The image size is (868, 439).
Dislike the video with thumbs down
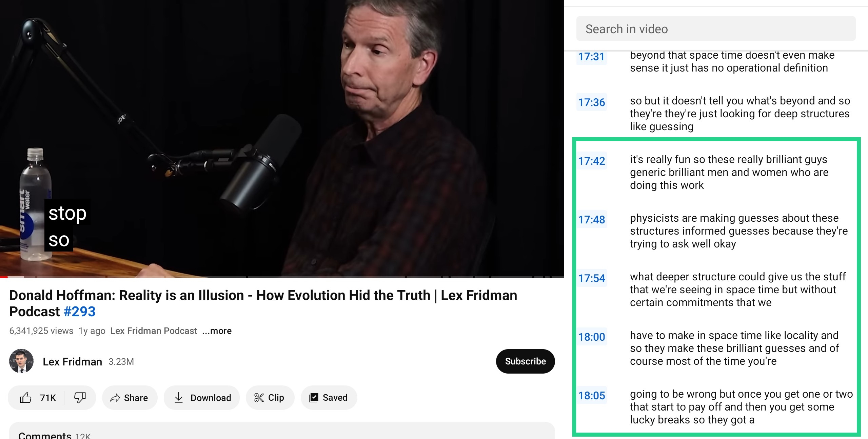pyautogui.click(x=80, y=398)
